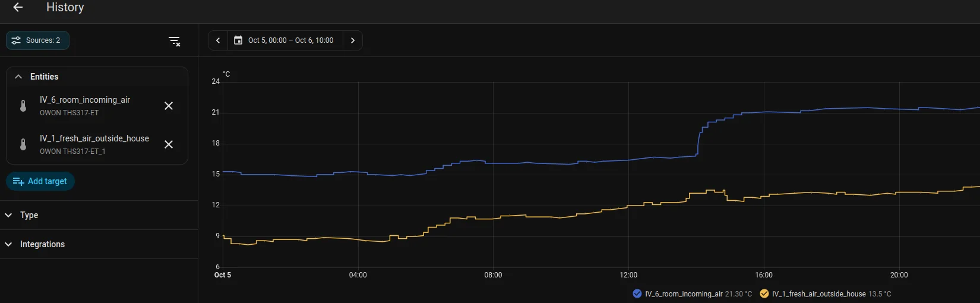Click the thermometer icon for IV_6_room_incoming_air
Image resolution: width=980 pixels, height=303 pixels.
[23, 106]
